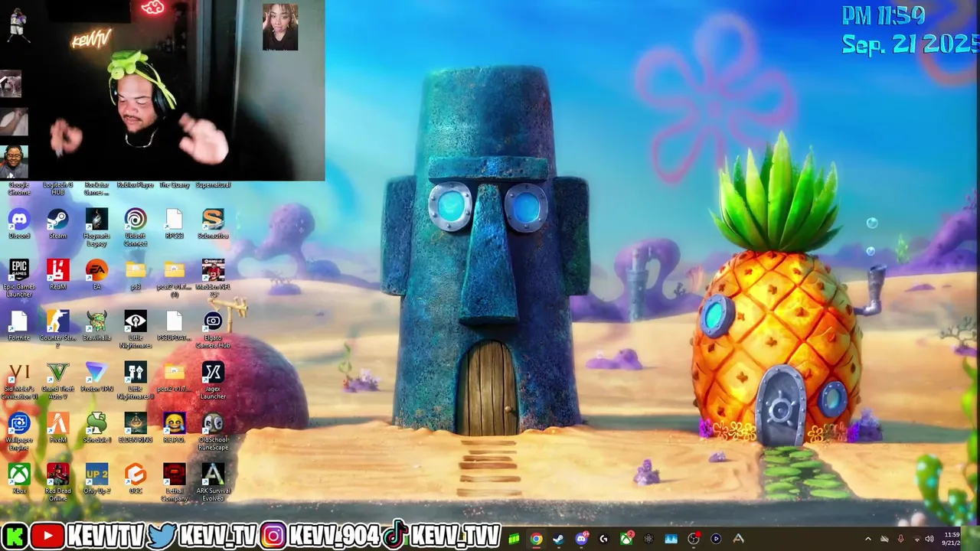
Task: Open Logitech G HUB from the taskbar
Action: click(x=603, y=539)
